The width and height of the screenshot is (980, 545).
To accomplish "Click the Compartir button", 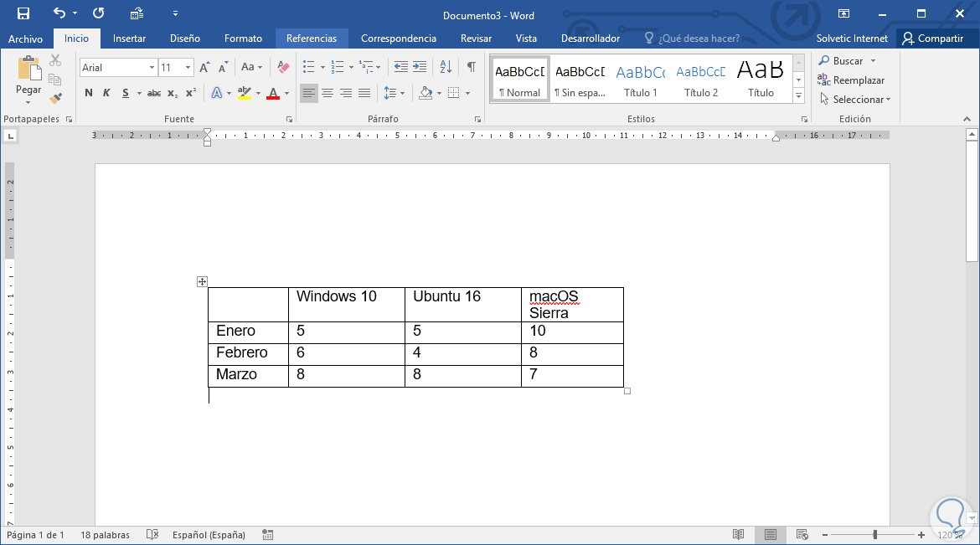I will click(933, 39).
